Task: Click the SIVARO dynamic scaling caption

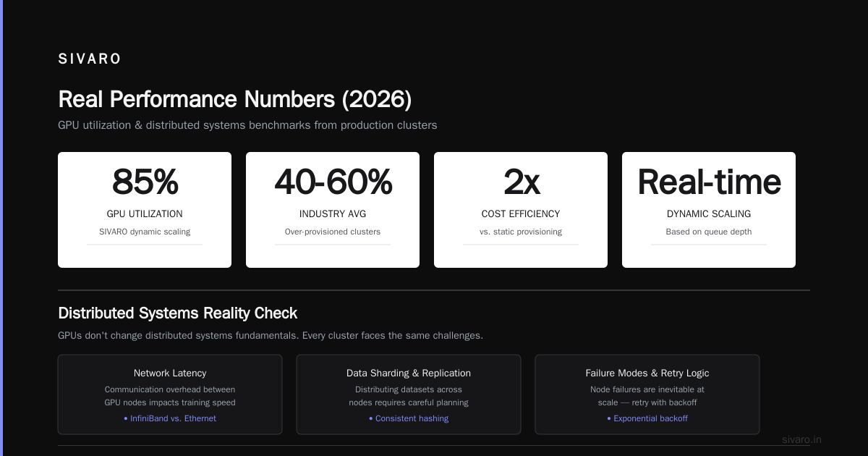Action: click(x=145, y=232)
